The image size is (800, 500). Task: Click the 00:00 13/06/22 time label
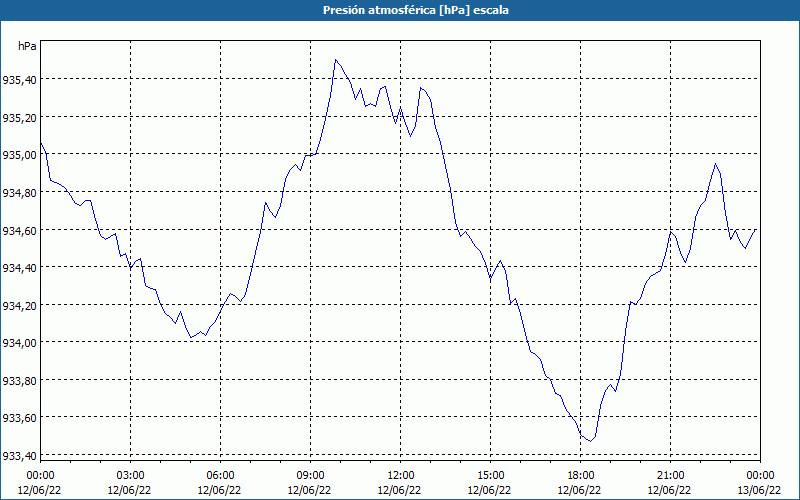[760, 483]
